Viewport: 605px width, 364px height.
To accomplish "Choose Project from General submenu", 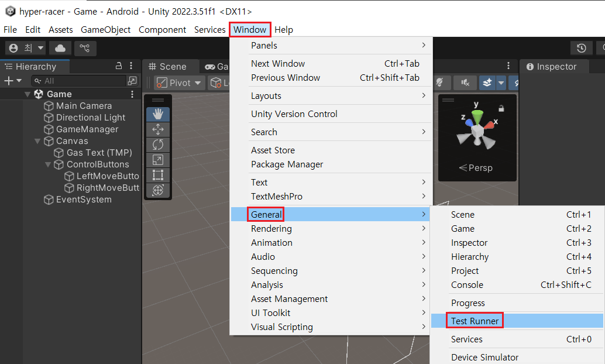I will [517, 271].
